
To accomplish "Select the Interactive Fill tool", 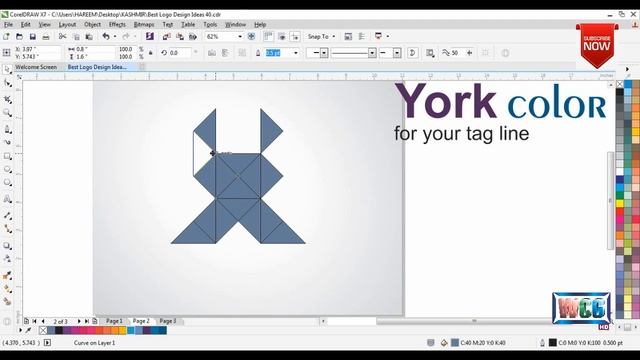I will coord(7,289).
